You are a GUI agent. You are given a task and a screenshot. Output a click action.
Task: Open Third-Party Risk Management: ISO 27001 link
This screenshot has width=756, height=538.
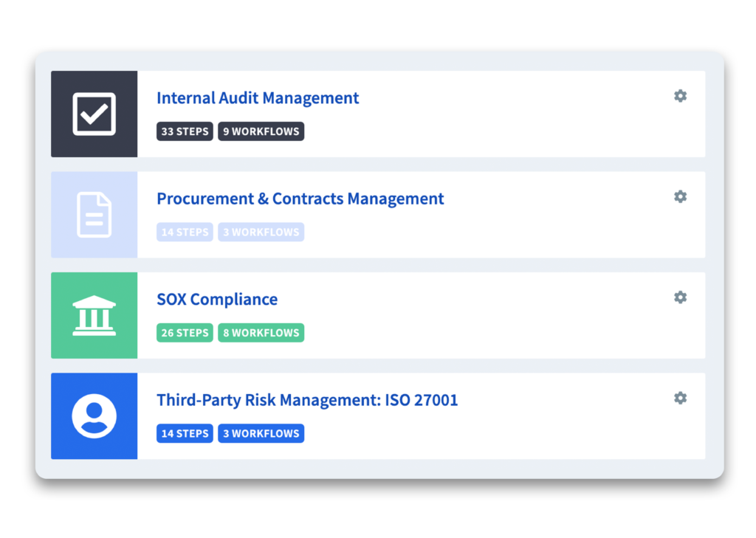tap(307, 400)
